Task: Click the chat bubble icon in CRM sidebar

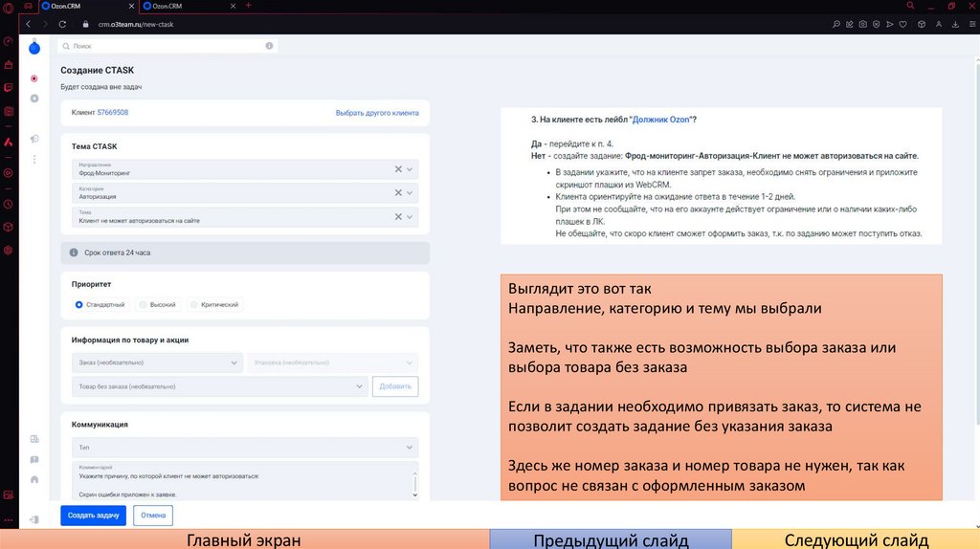Action: [x=34, y=460]
